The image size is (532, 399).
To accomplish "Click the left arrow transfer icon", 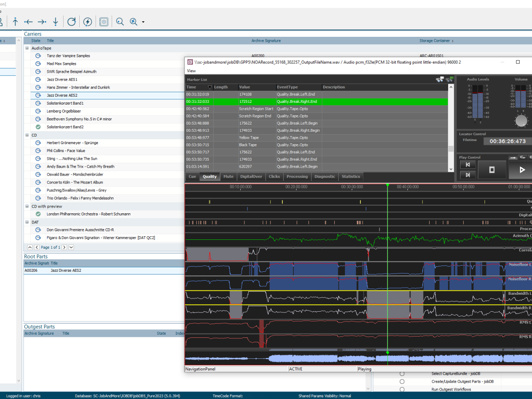I will click(x=29, y=21).
